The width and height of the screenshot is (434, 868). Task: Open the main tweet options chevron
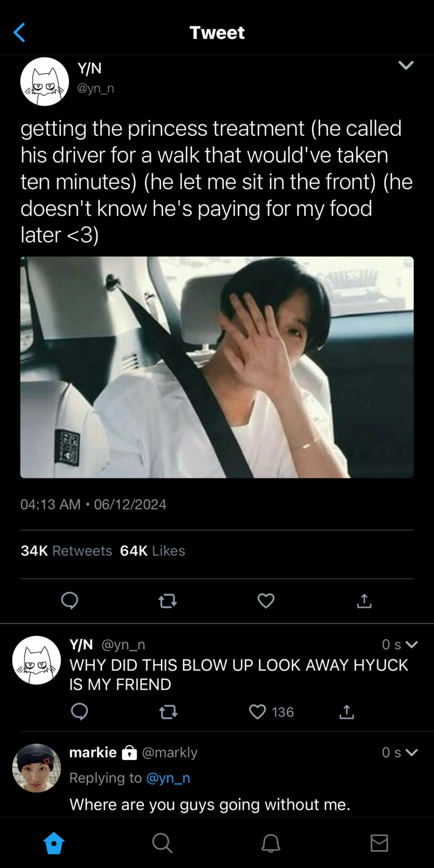pyautogui.click(x=406, y=66)
